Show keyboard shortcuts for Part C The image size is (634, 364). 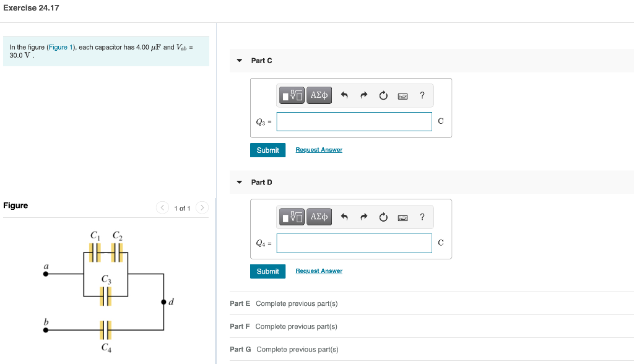pyautogui.click(x=402, y=96)
